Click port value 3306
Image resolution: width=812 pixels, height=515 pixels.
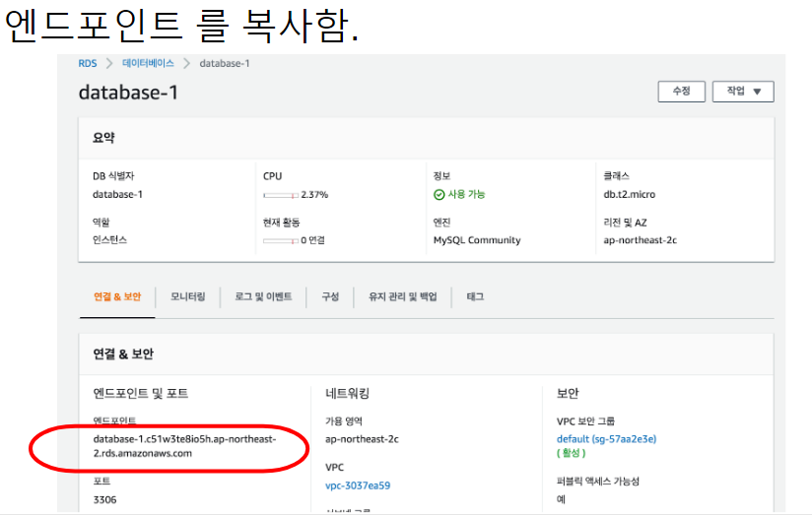pos(105,500)
